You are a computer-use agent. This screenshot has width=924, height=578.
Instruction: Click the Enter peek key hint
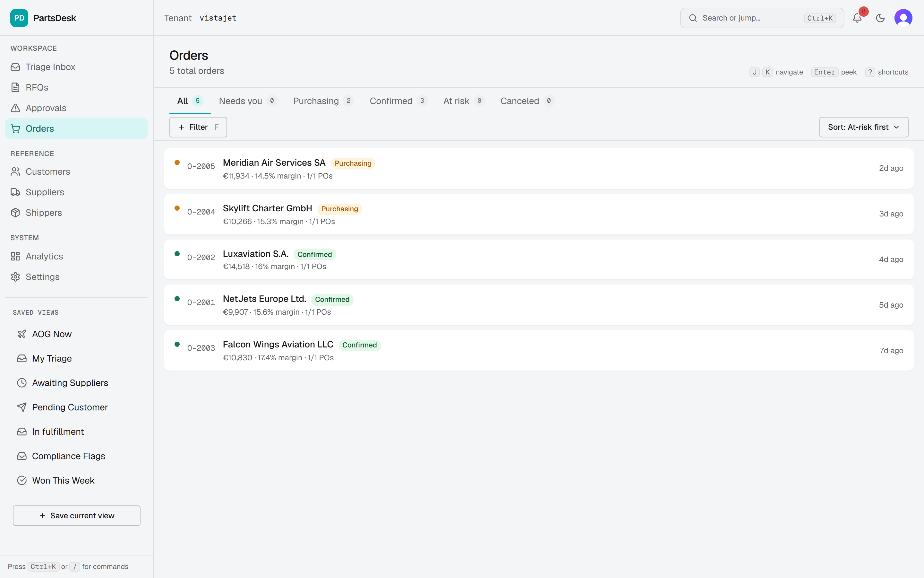824,72
